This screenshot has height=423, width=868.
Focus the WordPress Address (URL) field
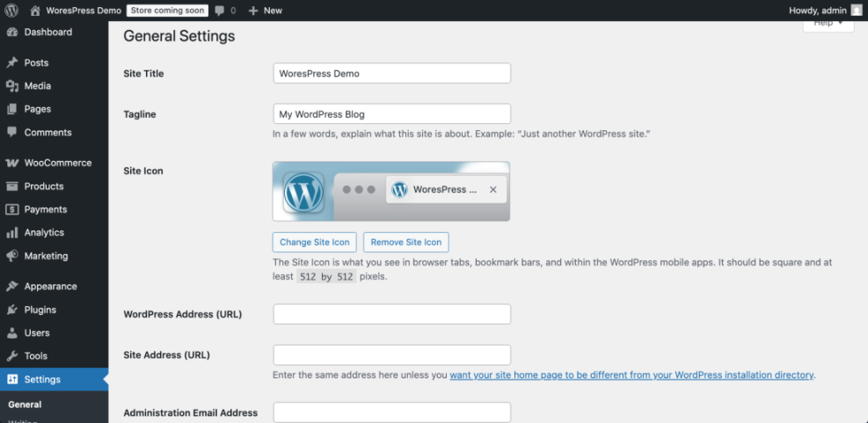coord(392,314)
